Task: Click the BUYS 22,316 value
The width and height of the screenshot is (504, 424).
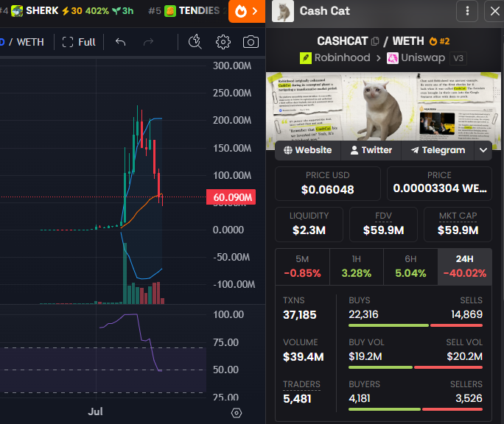Action: click(363, 314)
